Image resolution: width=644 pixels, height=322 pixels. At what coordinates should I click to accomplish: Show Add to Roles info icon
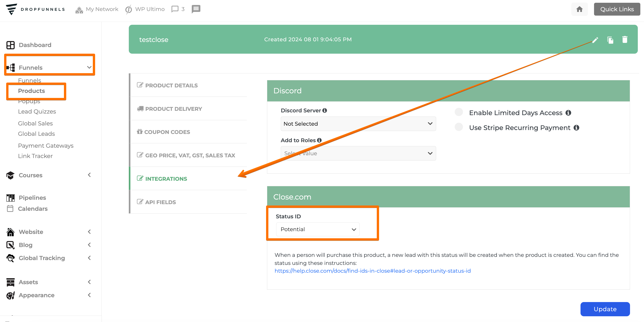(x=319, y=140)
